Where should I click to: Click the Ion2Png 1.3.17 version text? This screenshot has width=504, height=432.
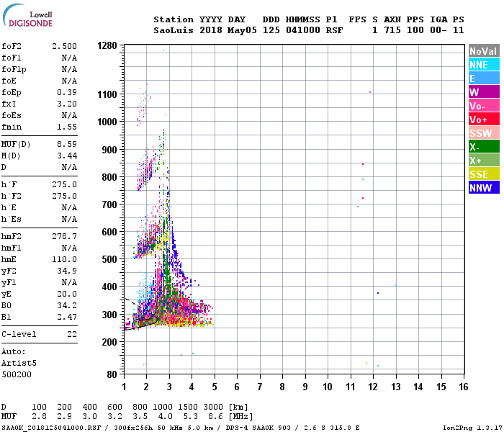[x=472, y=428]
